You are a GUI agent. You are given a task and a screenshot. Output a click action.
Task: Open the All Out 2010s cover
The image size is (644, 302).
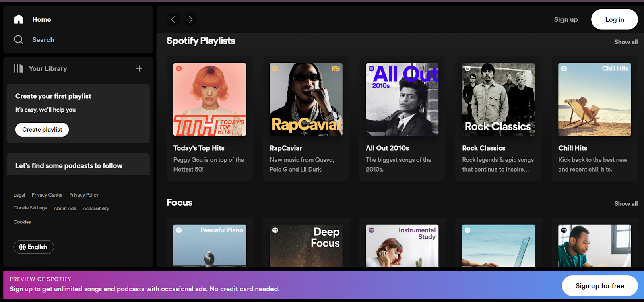[402, 99]
